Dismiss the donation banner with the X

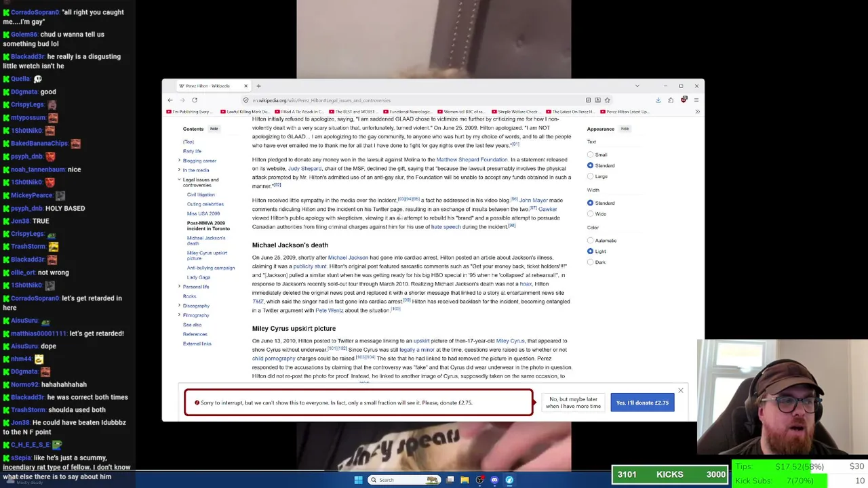[x=681, y=390]
